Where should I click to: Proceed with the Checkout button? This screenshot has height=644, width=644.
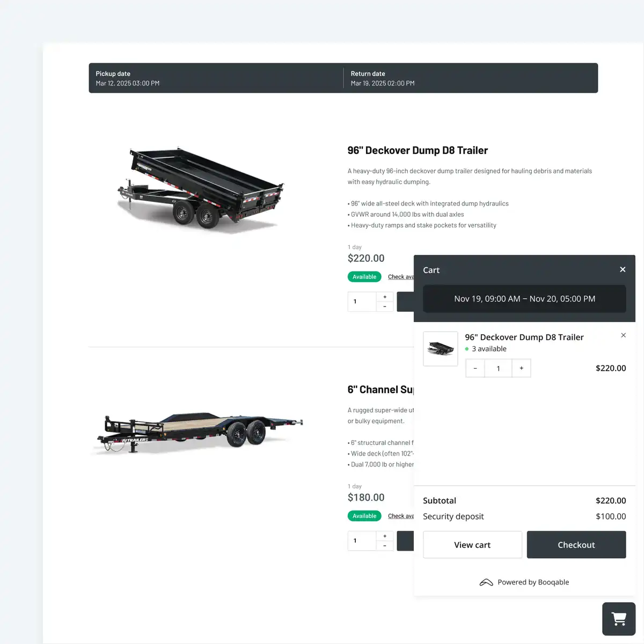[576, 545]
